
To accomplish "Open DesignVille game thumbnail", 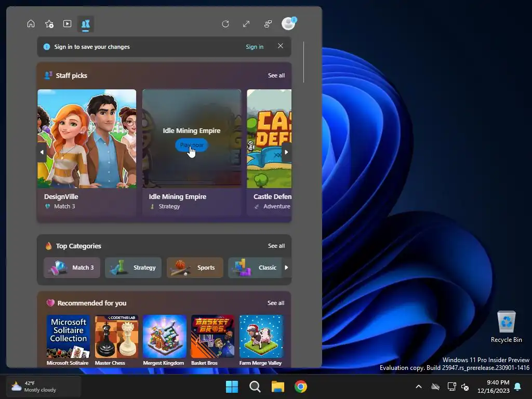I will [87, 138].
